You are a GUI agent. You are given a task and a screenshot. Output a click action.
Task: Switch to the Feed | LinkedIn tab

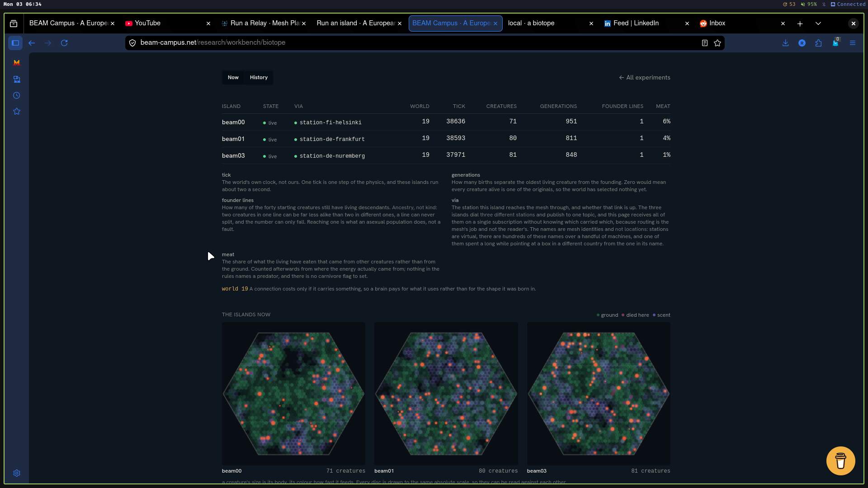pos(646,23)
